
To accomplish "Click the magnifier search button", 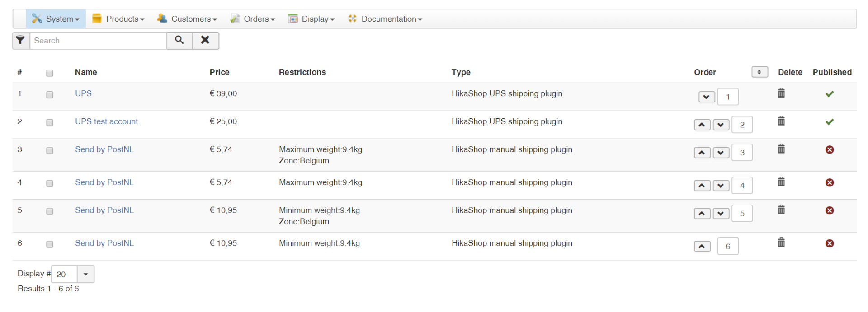I will (x=179, y=41).
